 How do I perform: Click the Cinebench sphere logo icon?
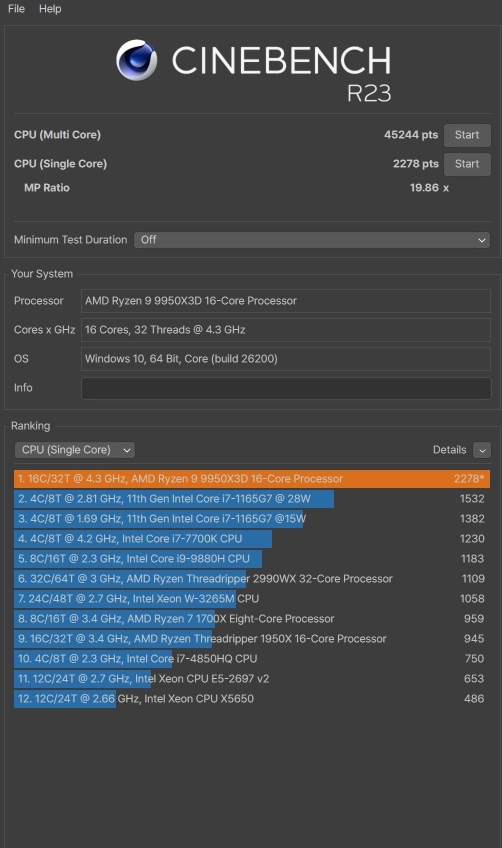(x=136, y=60)
